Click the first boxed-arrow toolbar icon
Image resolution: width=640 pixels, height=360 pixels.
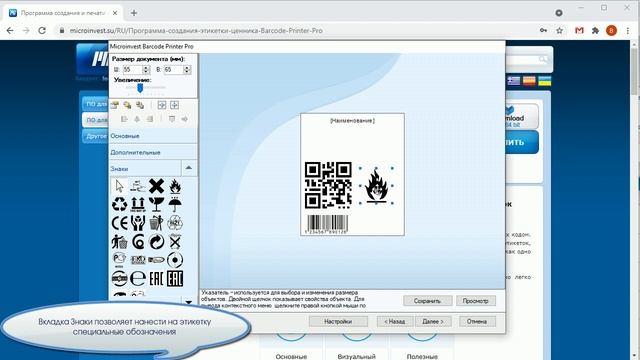pos(162,105)
